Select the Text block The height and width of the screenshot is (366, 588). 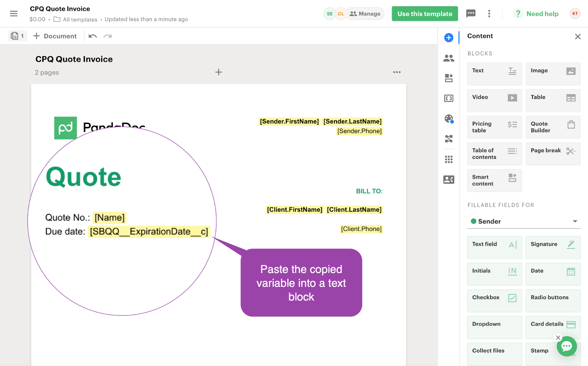pyautogui.click(x=494, y=74)
